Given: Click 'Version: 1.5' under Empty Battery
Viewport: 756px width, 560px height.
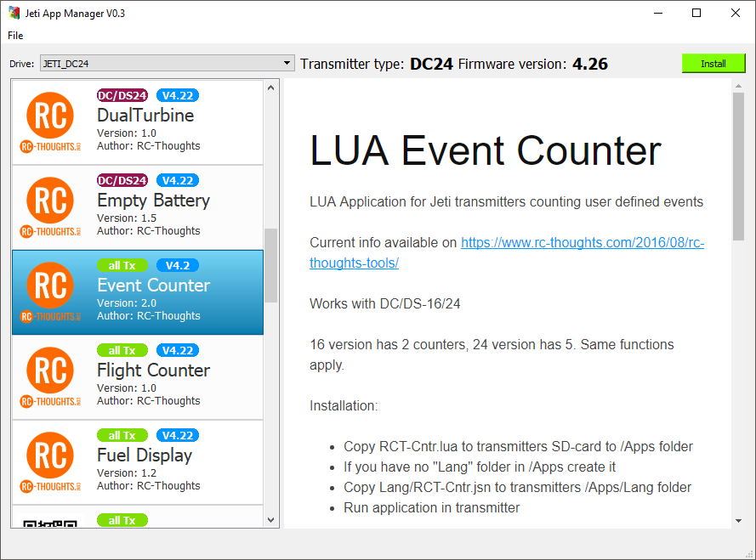Looking at the screenshot, I should pyautogui.click(x=127, y=218).
